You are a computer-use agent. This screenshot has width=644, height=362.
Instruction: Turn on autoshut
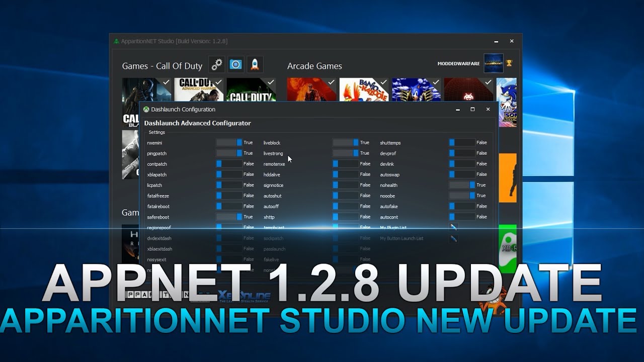[346, 196]
